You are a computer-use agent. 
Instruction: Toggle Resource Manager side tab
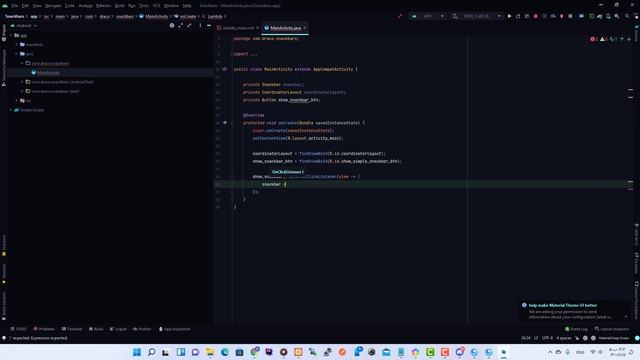(x=4, y=67)
